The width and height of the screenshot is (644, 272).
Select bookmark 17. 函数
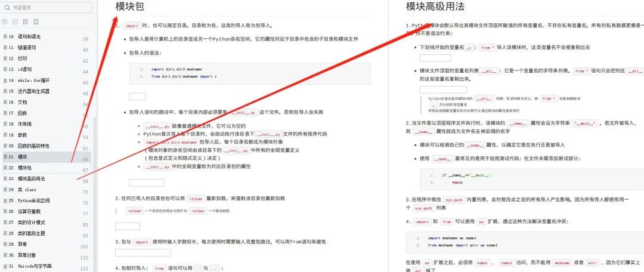pos(18,113)
